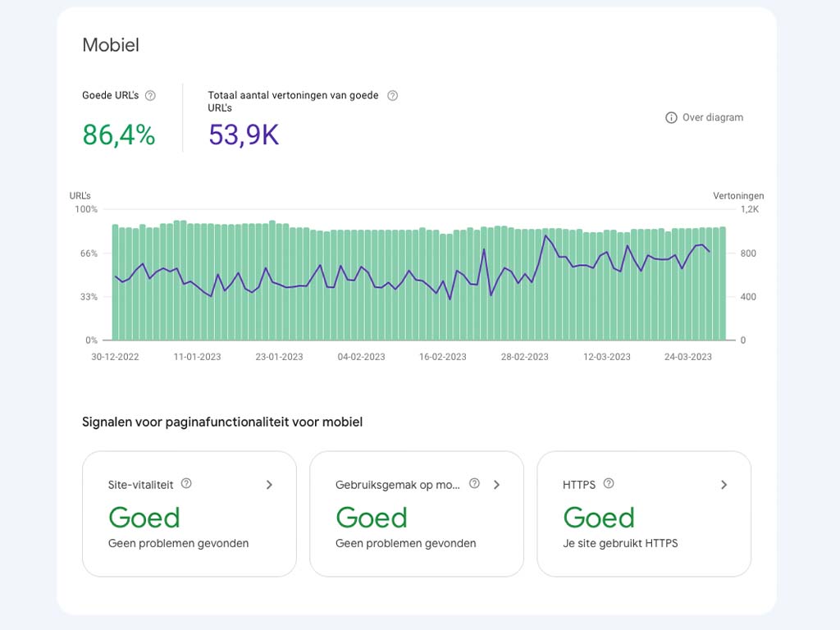Viewport: 840px width, 630px height.
Task: Click the info icon beside the chart
Action: [670, 117]
